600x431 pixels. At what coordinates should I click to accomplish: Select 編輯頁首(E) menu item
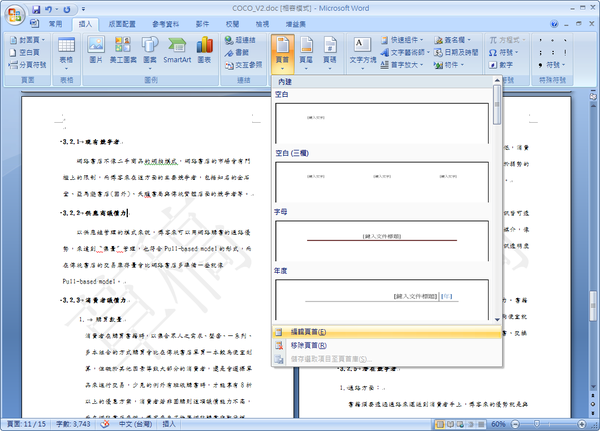pos(387,332)
